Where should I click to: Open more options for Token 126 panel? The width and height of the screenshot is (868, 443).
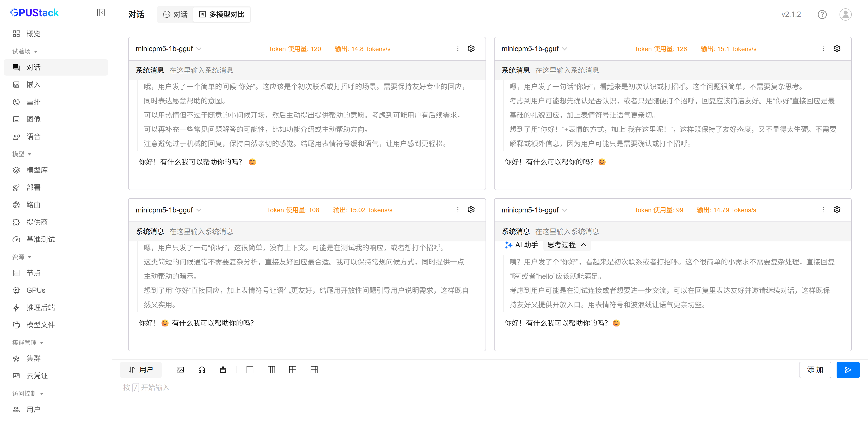823,49
